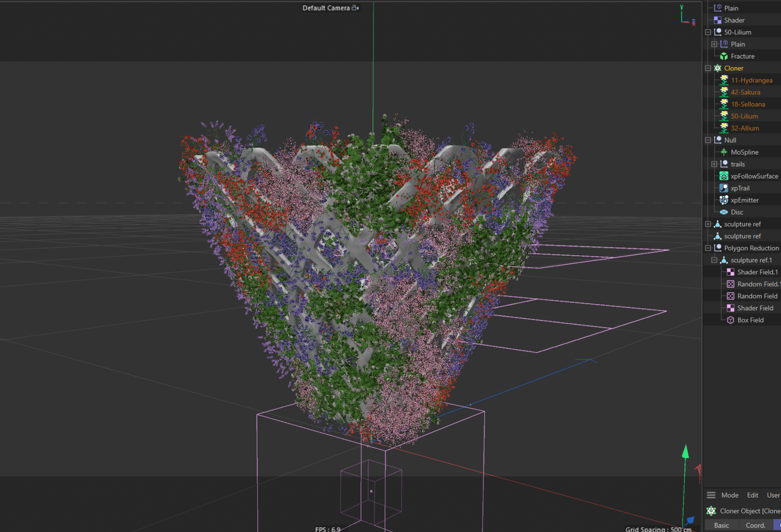Select the Shader Field row below Random Field
This screenshot has width=781, height=532.
tap(755, 308)
